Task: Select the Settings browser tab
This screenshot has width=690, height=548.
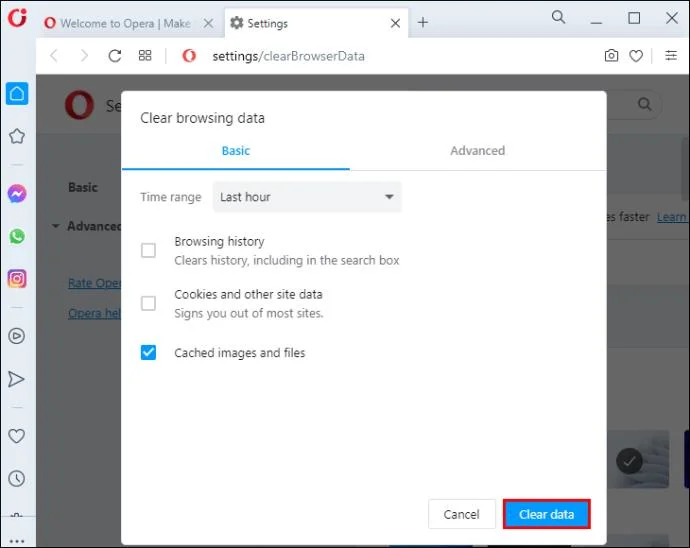Action: click(316, 23)
